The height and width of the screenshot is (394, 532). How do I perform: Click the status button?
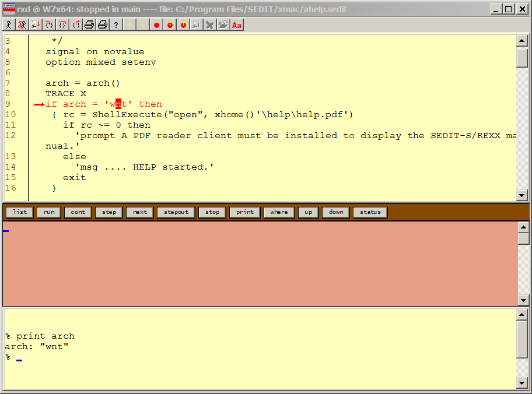[x=370, y=212]
